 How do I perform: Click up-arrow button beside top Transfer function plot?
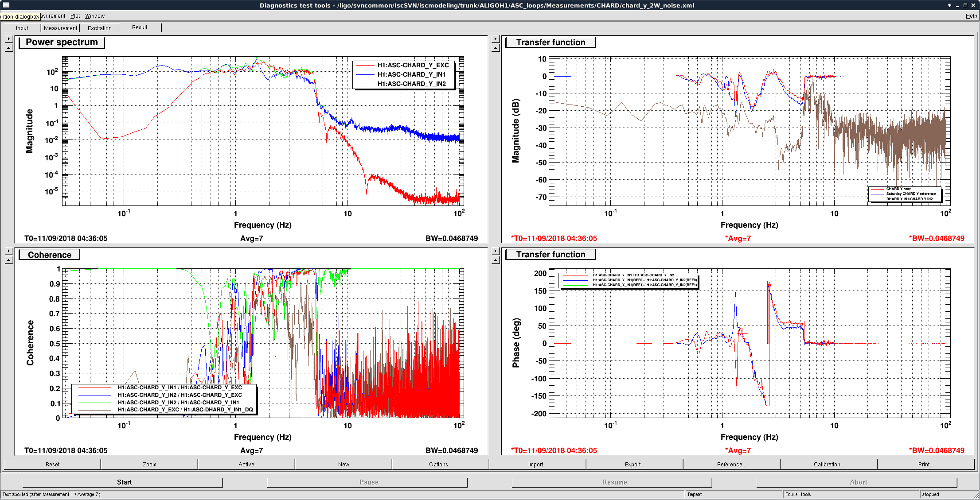click(x=496, y=47)
